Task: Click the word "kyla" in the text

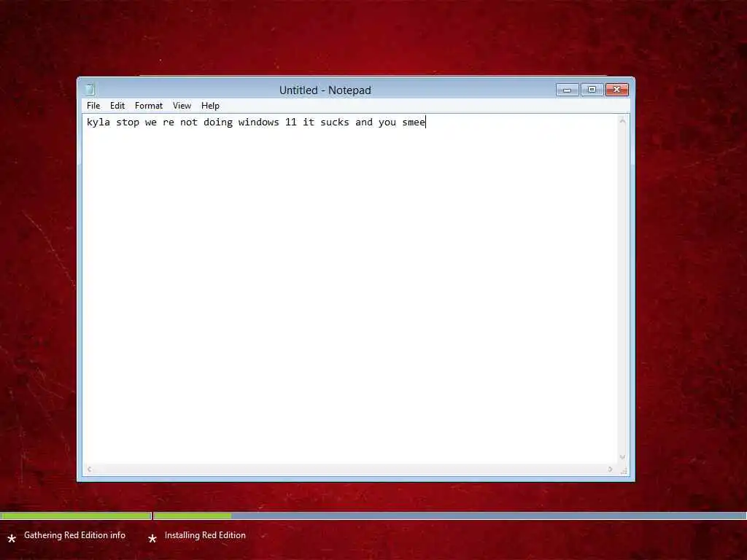Action: tap(98, 122)
